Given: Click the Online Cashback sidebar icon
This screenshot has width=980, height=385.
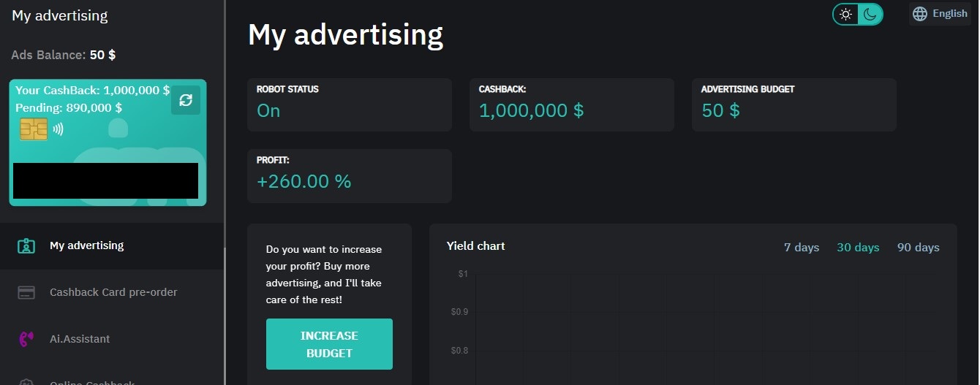Looking at the screenshot, I should [x=26, y=381].
